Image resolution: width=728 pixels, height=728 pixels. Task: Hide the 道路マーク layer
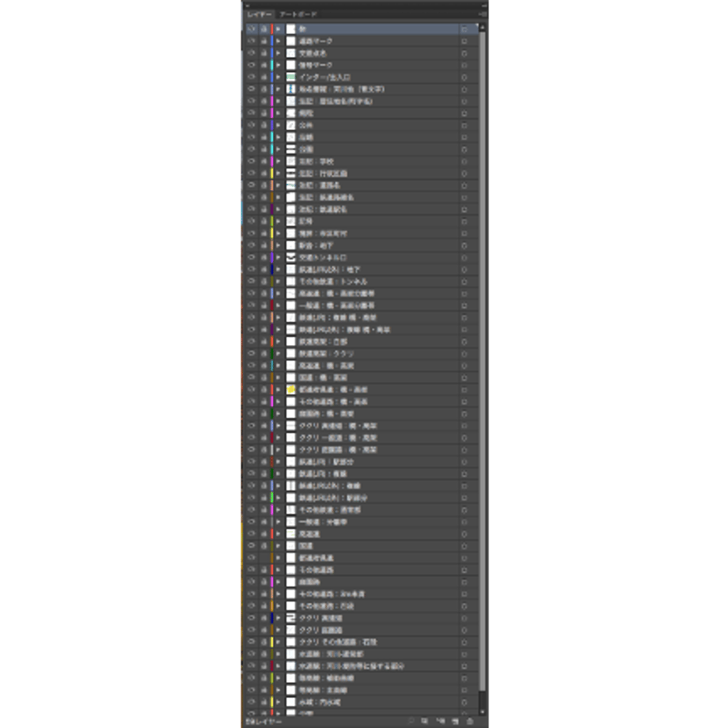click(251, 41)
